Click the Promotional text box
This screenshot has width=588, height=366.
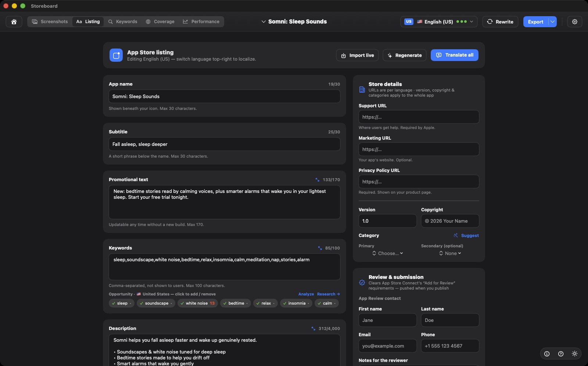point(225,202)
